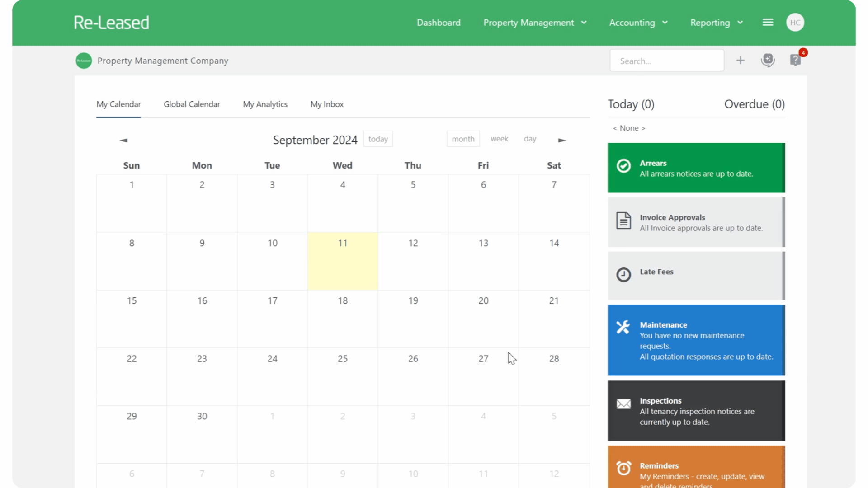Viewport: 868px width, 488px height.
Task: Click the Inspections envelope icon
Action: point(623,404)
